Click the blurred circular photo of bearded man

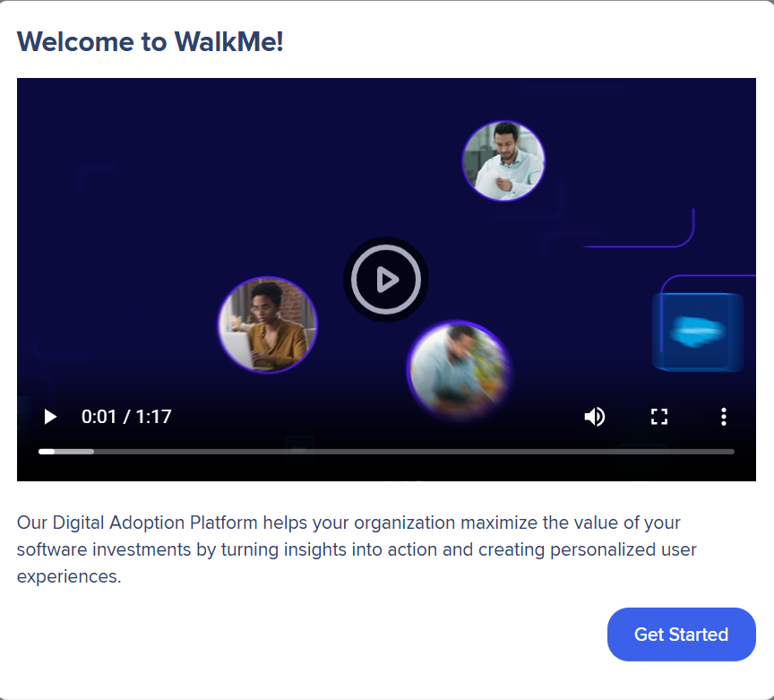click(x=459, y=368)
